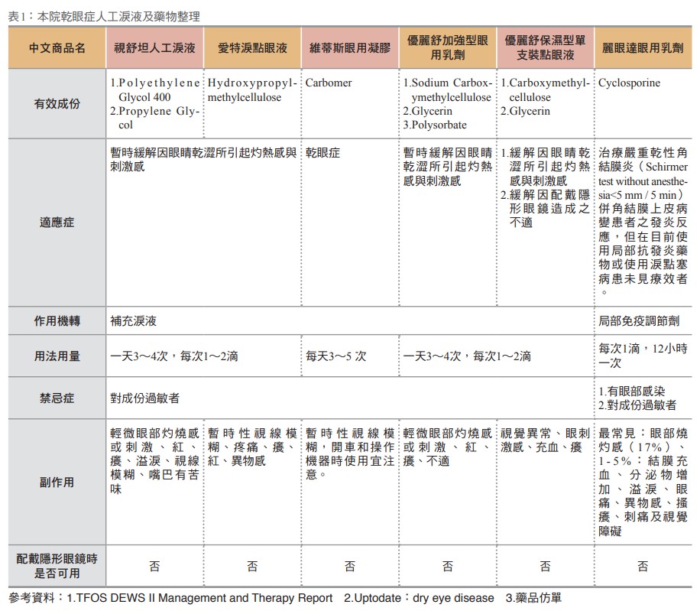Click the row label '副作用'
Viewport: 700px width, 611px height.
pyautogui.click(x=57, y=483)
